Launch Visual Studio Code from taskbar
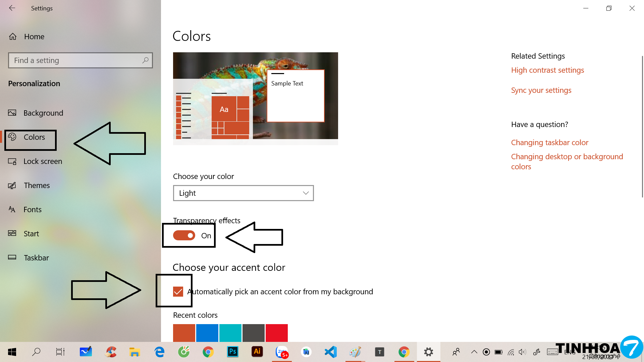The width and height of the screenshot is (644, 362). click(x=330, y=352)
